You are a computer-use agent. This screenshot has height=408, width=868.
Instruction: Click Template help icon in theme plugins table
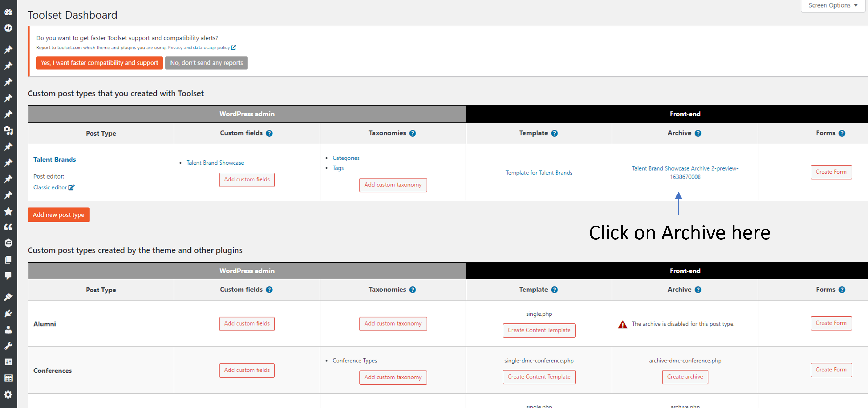(x=554, y=290)
